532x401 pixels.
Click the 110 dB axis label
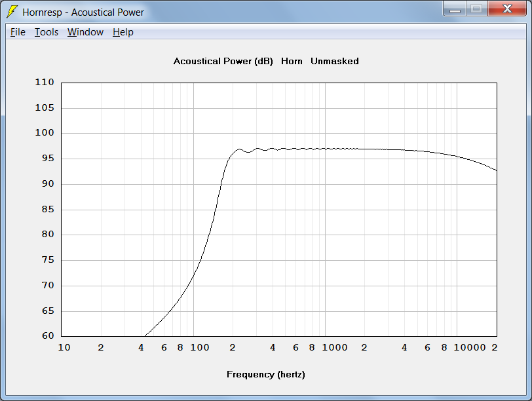click(x=45, y=82)
